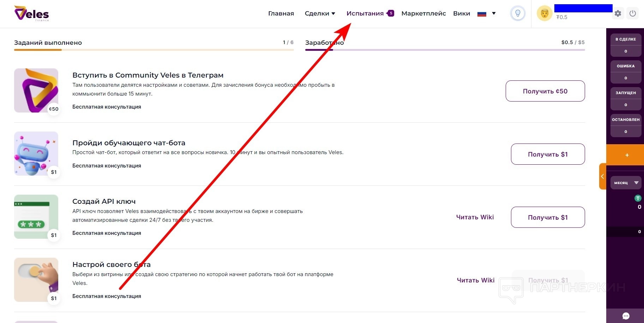
Task: Open settings via the gear icon
Action: 618,13
